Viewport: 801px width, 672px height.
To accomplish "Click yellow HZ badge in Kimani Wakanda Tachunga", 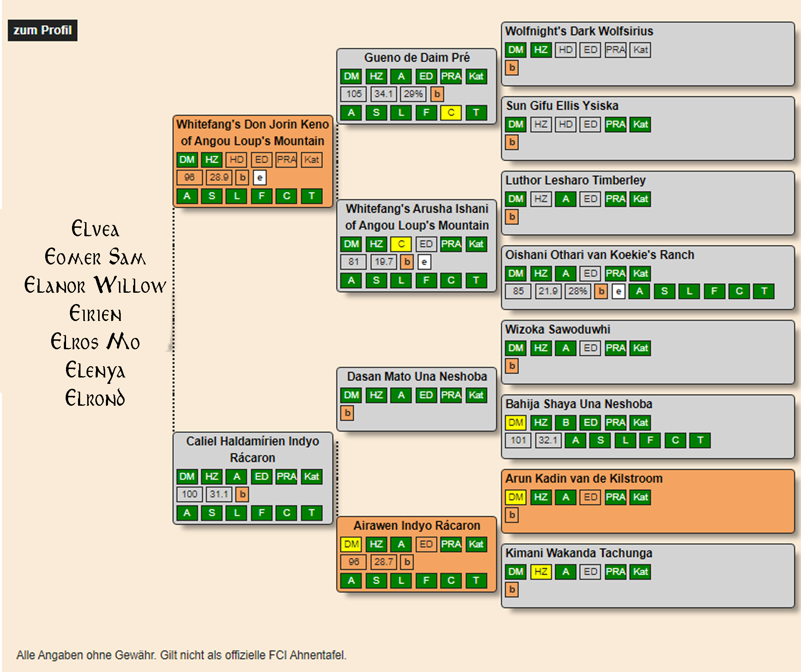I will click(540, 572).
